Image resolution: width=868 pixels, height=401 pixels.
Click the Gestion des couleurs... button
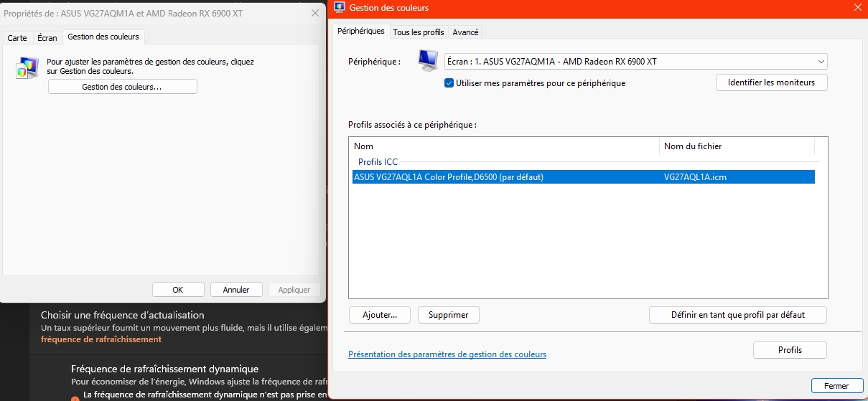(122, 87)
